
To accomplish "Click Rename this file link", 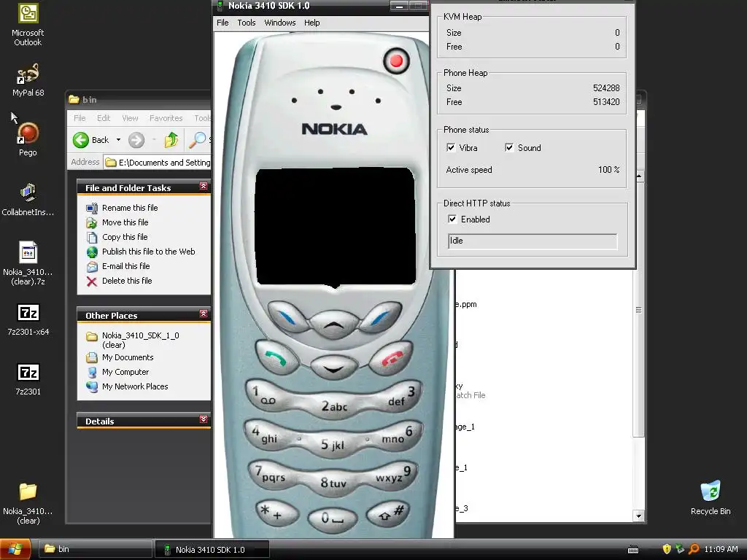I will click(x=130, y=208).
